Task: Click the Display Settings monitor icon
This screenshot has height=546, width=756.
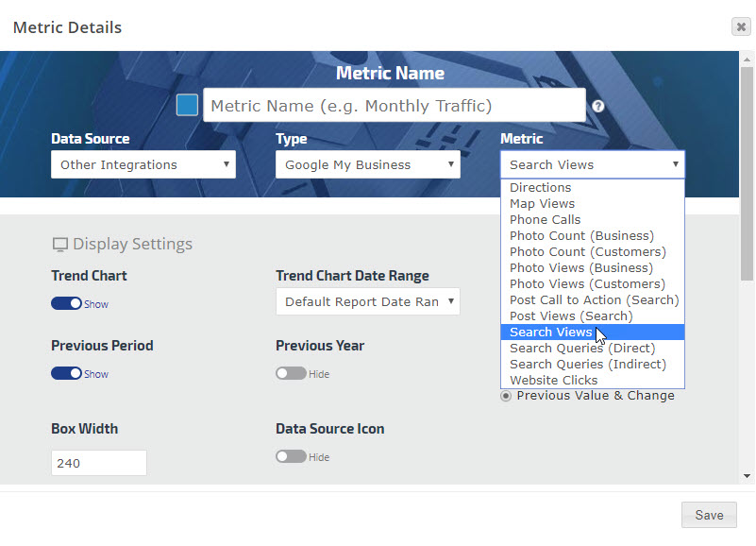Action: (60, 245)
